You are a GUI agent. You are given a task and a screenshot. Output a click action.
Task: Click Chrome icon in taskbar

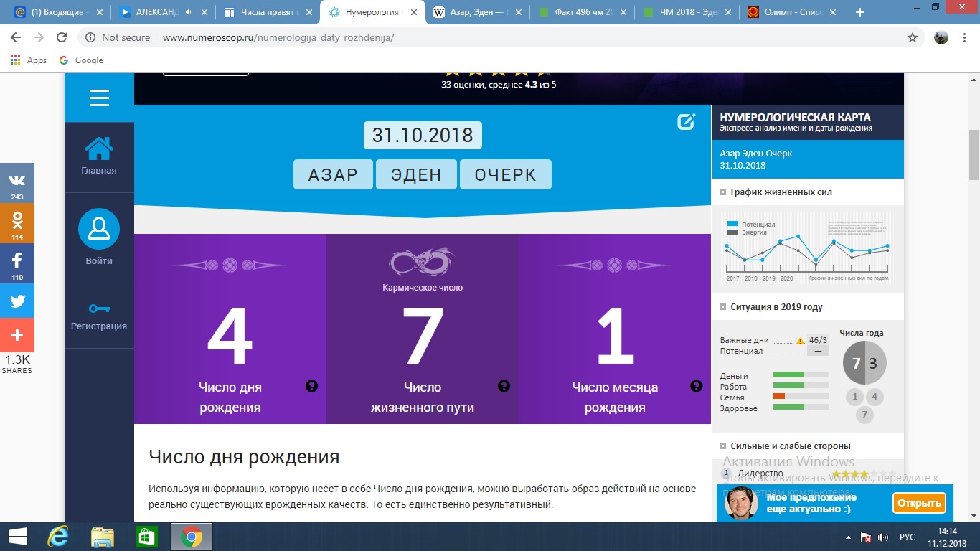point(191,537)
